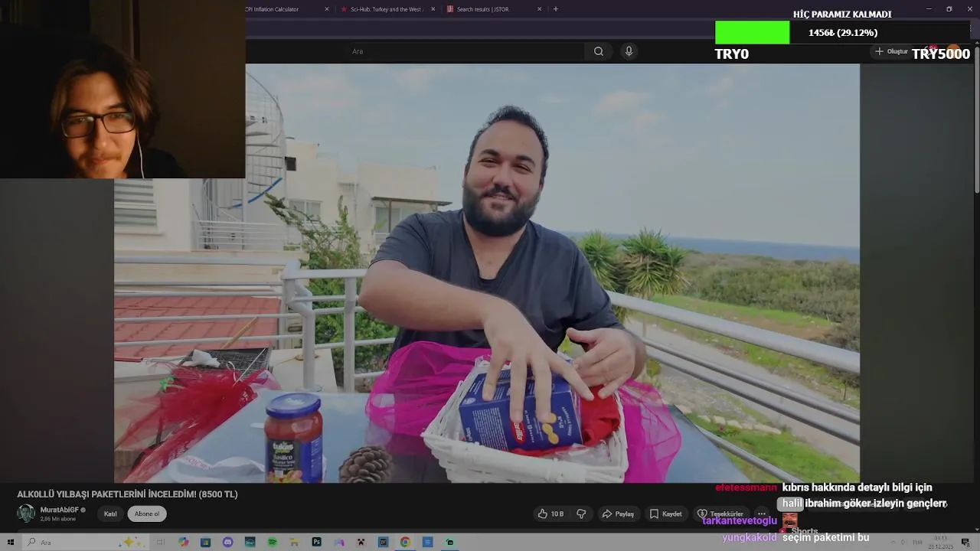Open Discord from the taskbar
The width and height of the screenshot is (980, 551).
tap(227, 542)
